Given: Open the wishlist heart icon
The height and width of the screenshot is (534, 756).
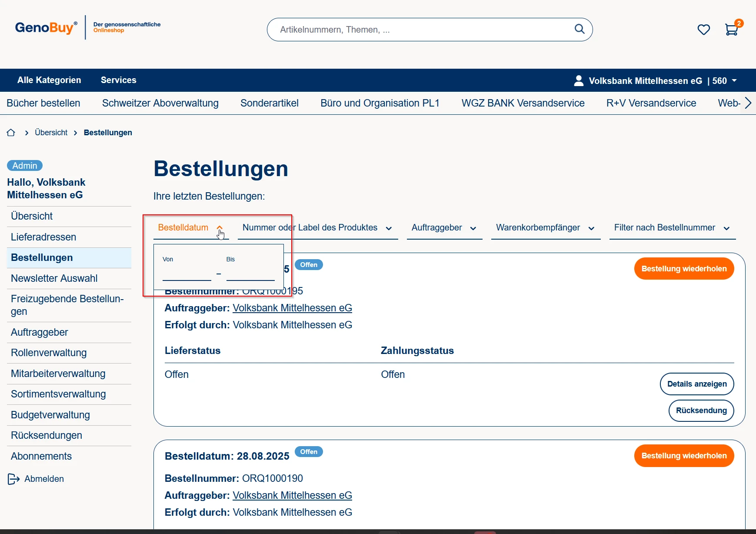Looking at the screenshot, I should 703,30.
